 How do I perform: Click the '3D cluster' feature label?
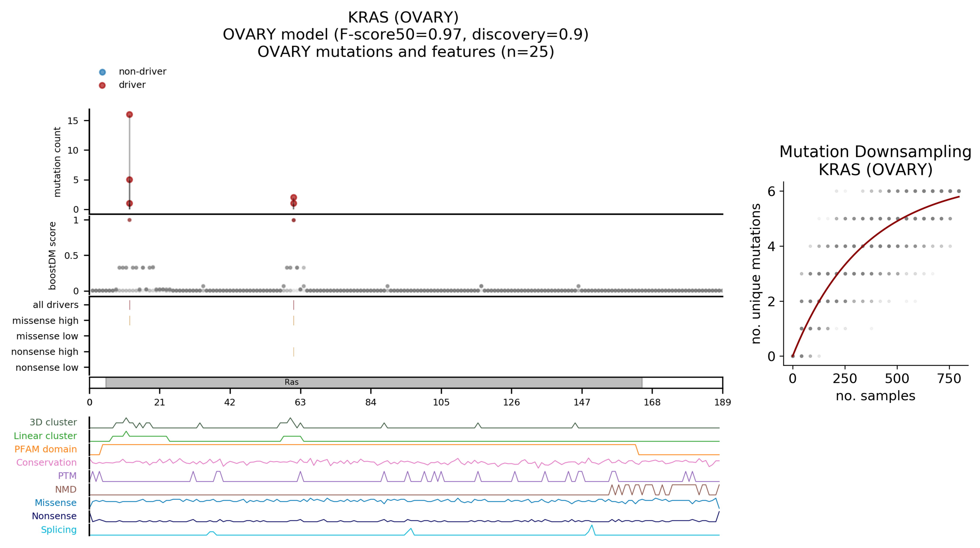coord(53,422)
